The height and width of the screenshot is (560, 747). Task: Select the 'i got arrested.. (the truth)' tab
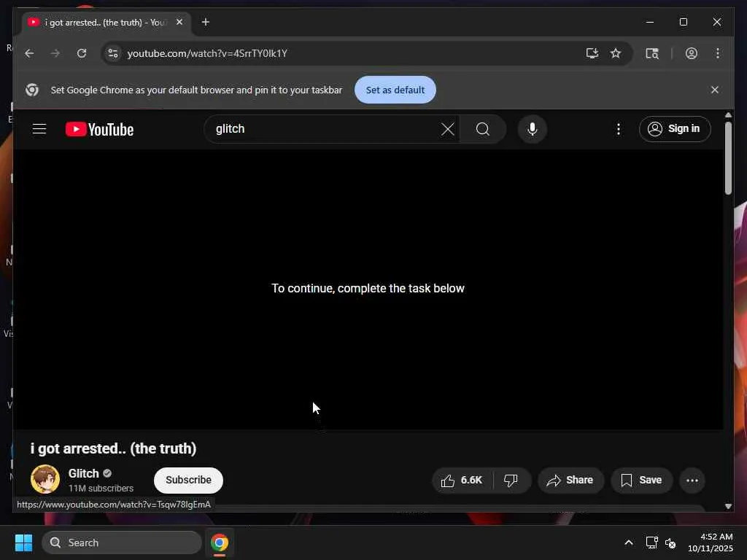click(x=106, y=23)
